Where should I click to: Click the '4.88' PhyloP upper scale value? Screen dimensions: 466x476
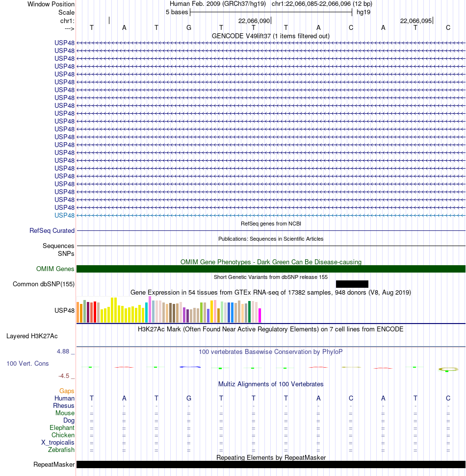[63, 351]
